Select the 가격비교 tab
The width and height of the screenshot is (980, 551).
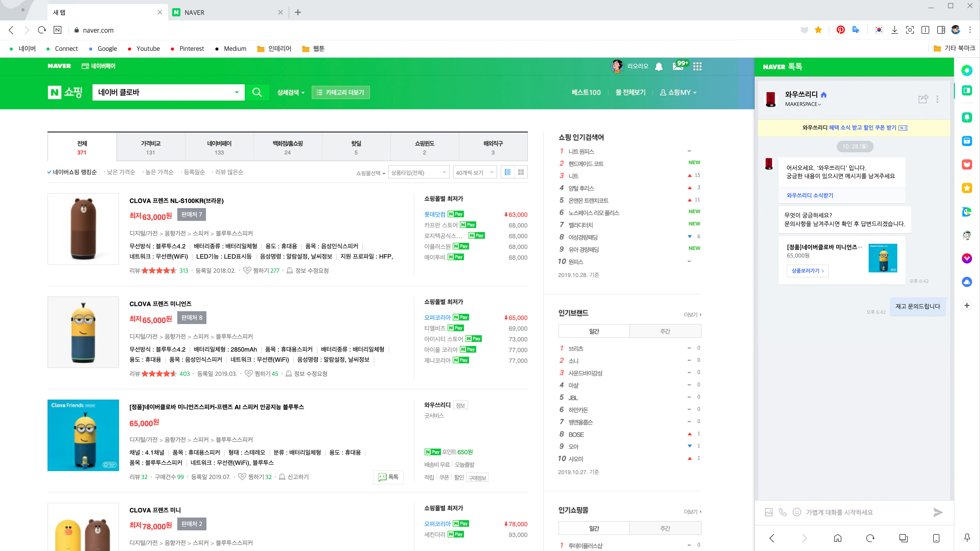pyautogui.click(x=151, y=148)
